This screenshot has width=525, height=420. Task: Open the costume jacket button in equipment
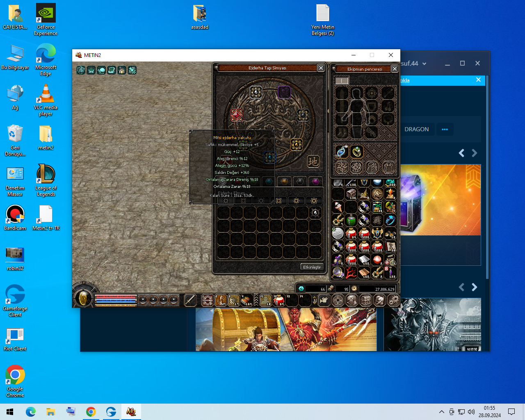pyautogui.click(x=388, y=167)
